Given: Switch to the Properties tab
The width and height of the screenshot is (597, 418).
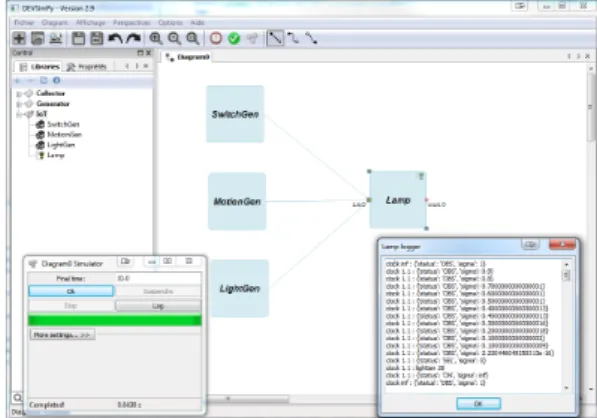Looking at the screenshot, I should pyautogui.click(x=87, y=67).
